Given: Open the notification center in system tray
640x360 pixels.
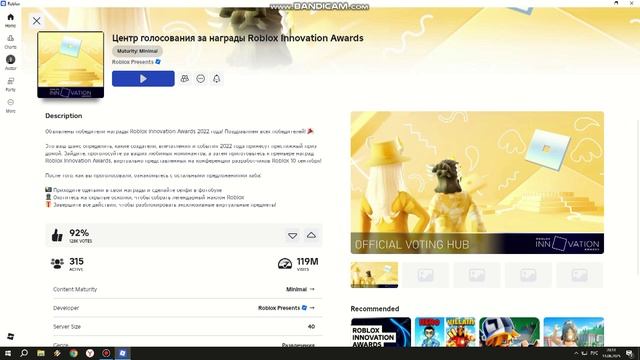Looking at the screenshot, I should click(629, 353).
